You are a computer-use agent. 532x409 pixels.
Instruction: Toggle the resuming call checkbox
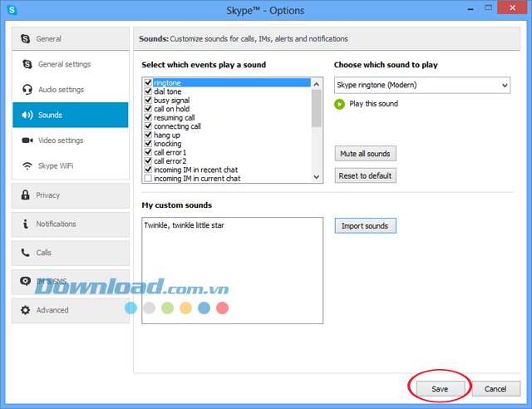(x=148, y=117)
